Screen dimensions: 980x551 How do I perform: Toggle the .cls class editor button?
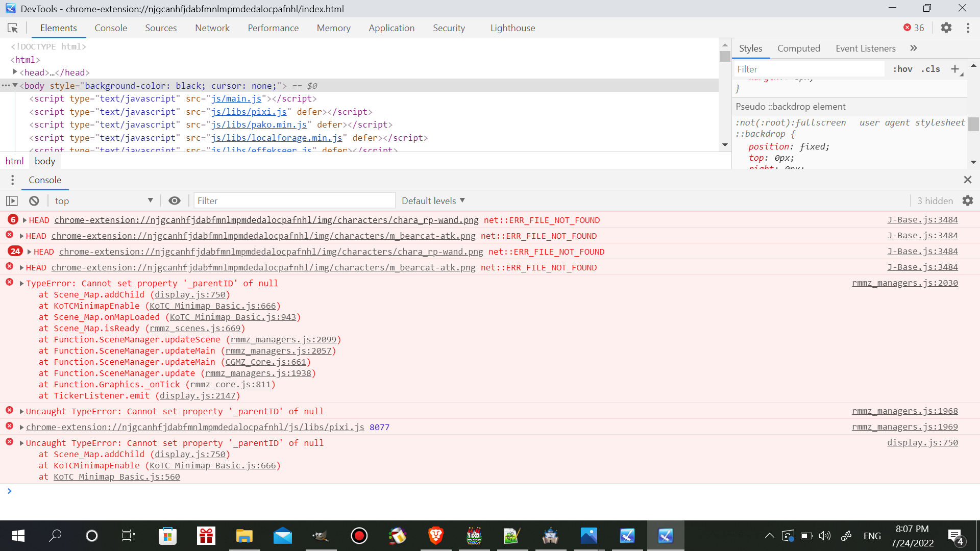(930, 69)
